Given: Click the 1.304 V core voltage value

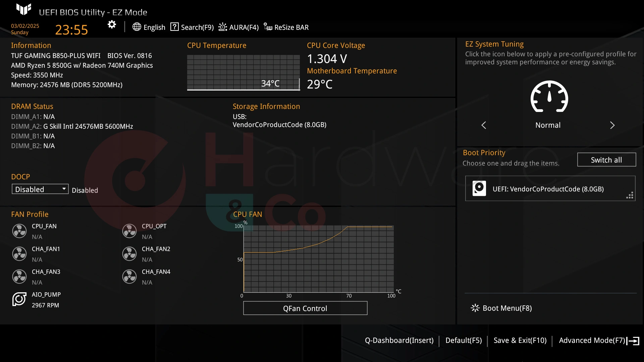Looking at the screenshot, I should (x=327, y=59).
